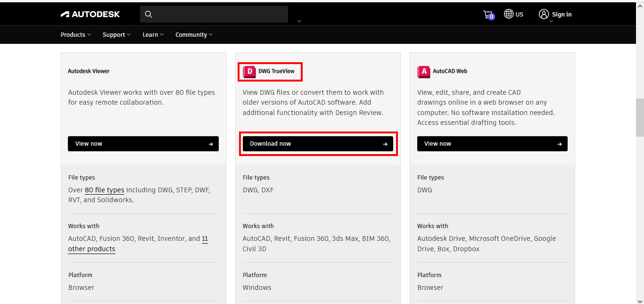
Task: Click the vertical page scrollbar thumb
Action: 640,117
